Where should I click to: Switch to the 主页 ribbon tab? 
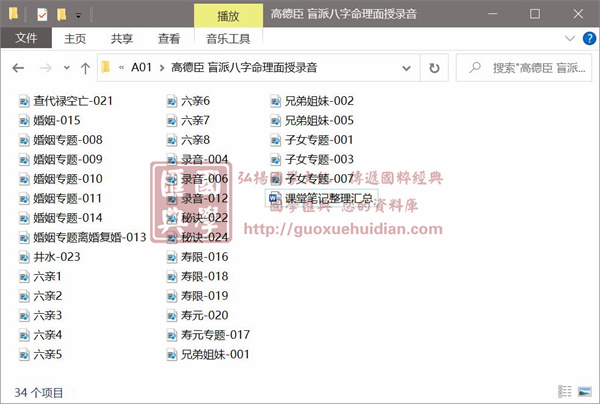tap(75, 38)
